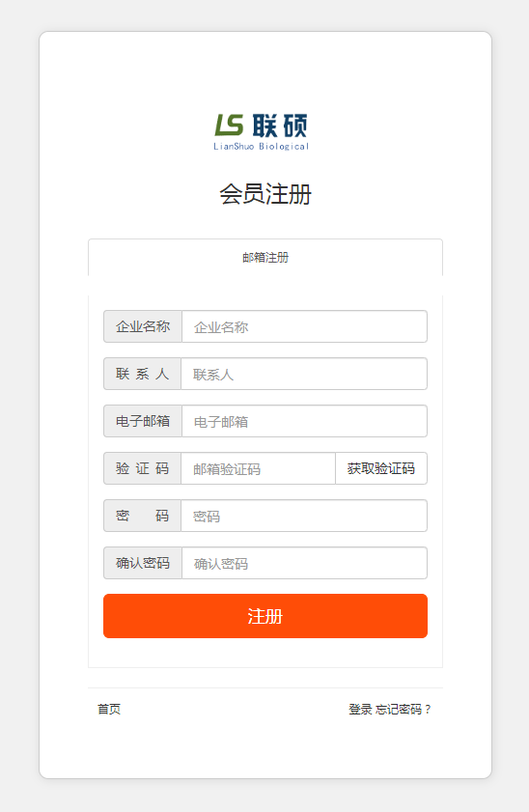This screenshot has height=812, width=529.
Task: Open the 忘记密码？ link
Action: 404,710
